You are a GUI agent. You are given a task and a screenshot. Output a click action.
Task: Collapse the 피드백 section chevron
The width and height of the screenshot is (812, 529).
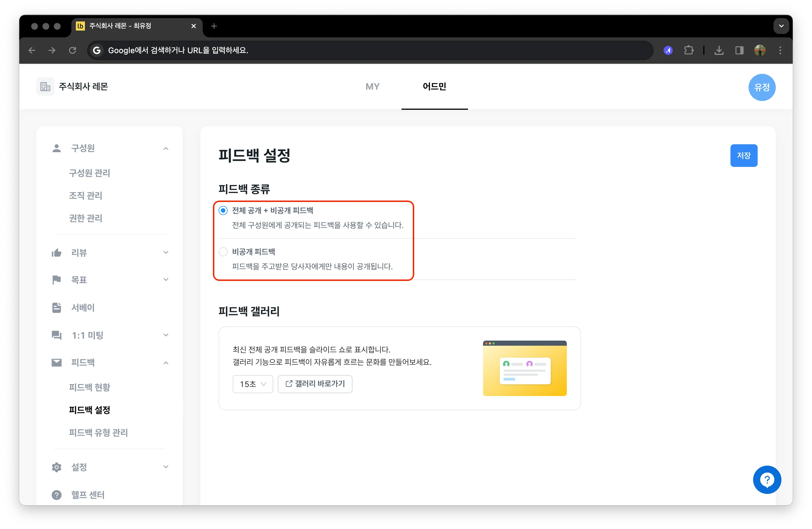coord(166,363)
